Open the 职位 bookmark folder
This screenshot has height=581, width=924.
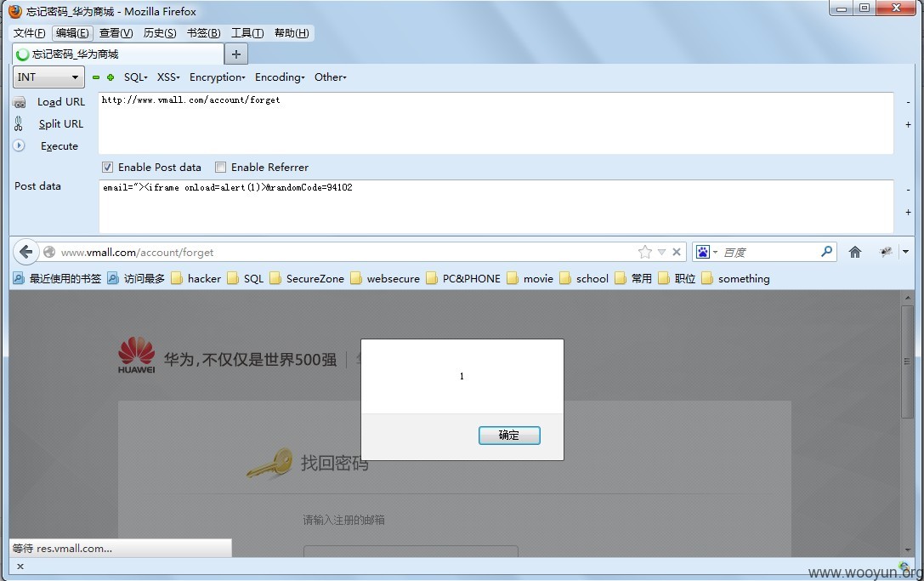(677, 278)
